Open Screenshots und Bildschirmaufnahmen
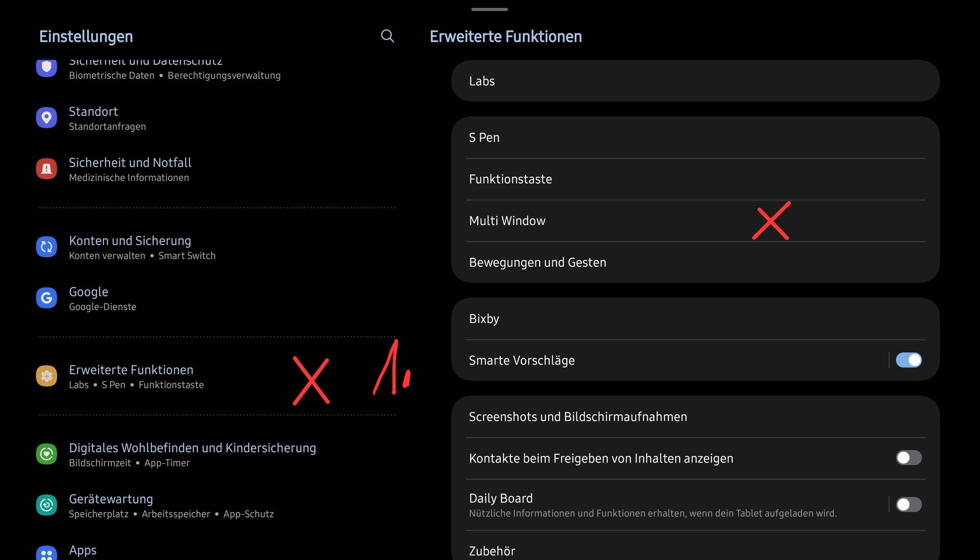The height and width of the screenshot is (560, 980). tap(695, 416)
